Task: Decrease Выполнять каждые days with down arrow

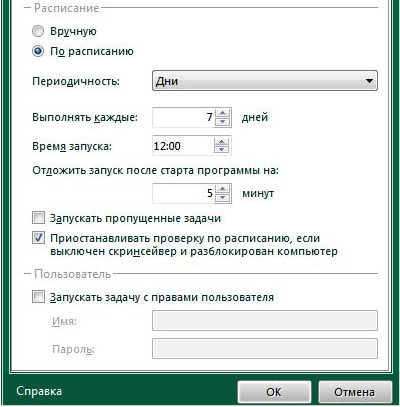Action: tap(223, 122)
